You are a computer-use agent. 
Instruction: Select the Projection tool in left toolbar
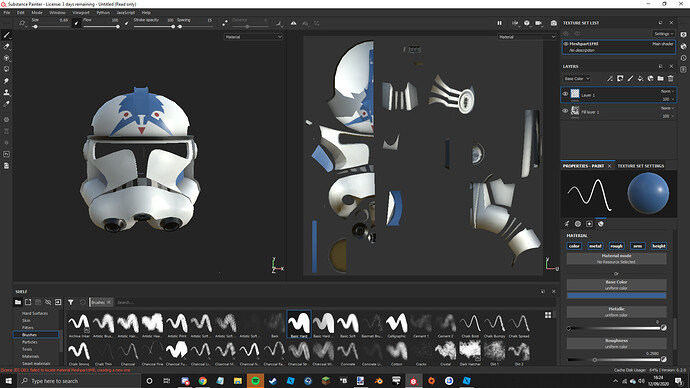[6, 58]
